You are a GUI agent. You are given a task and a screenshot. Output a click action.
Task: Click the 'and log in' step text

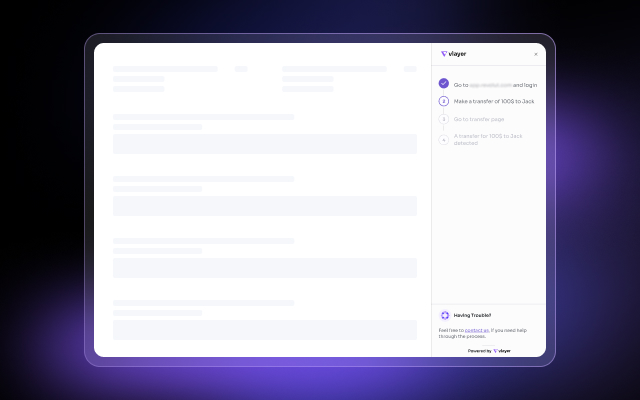point(525,85)
